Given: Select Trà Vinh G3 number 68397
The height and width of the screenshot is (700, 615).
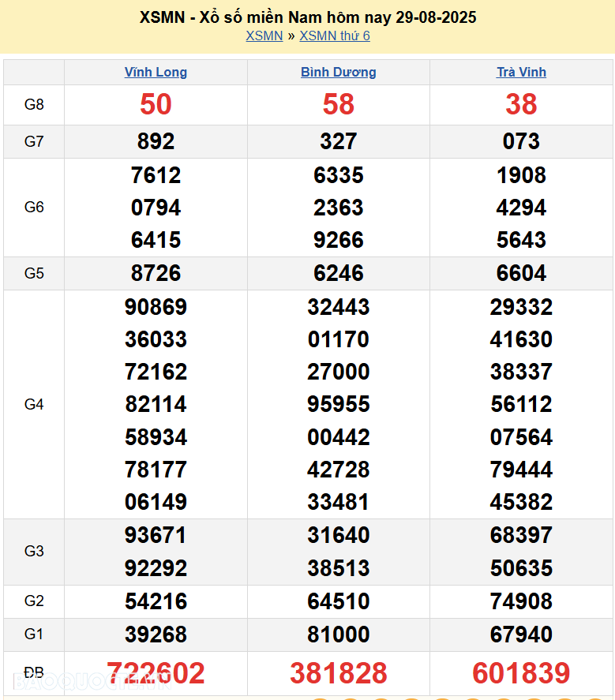Looking at the screenshot, I should pos(521,535).
